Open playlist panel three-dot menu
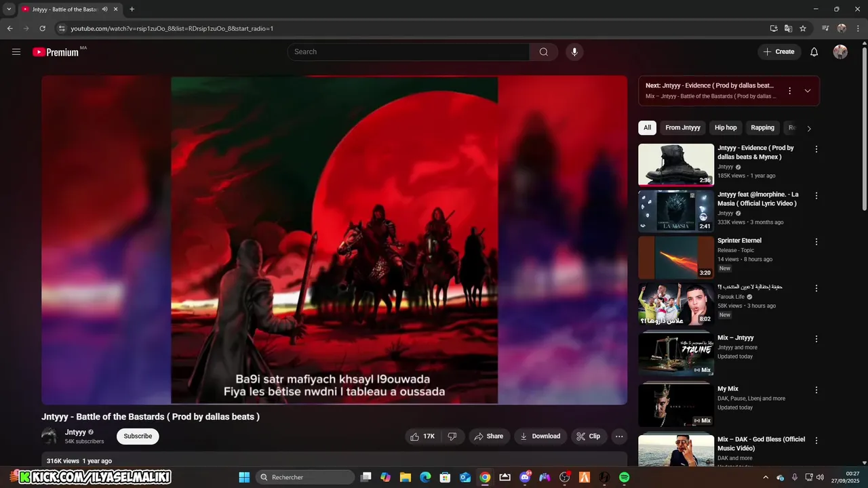Image resolution: width=868 pixels, height=488 pixels. pos(789,91)
